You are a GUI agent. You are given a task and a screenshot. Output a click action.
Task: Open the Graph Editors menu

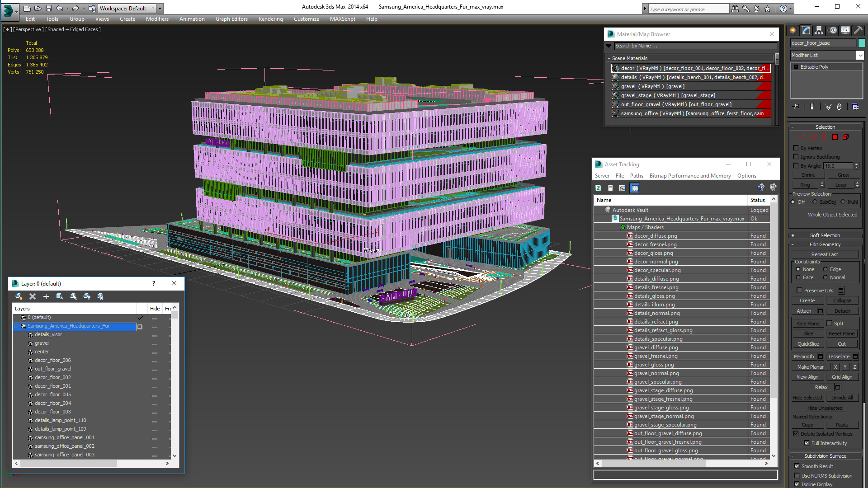click(231, 19)
